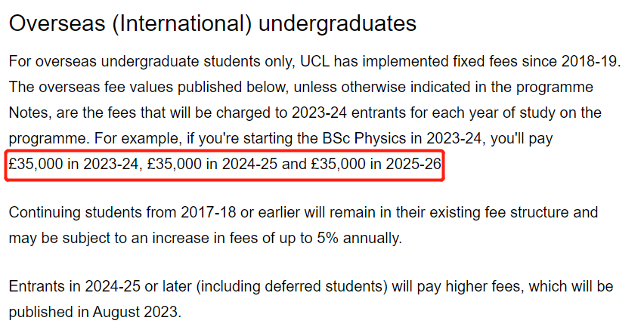Click the "Continuing students from 2017-18" sentence start

[122, 213]
